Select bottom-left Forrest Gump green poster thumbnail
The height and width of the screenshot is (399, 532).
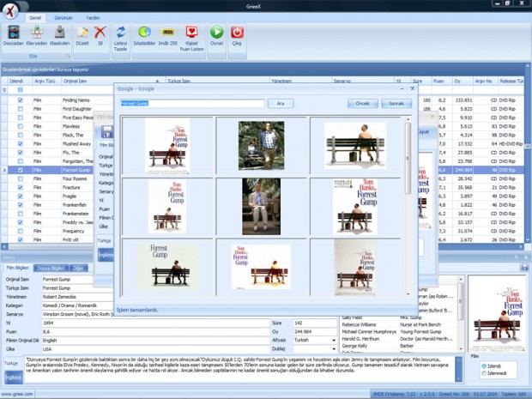click(x=167, y=266)
